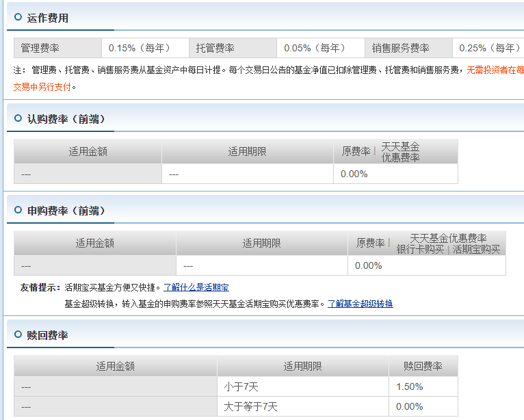524x420 pixels.
Task: Select the 认购费率（前端） section heading
Action: [66, 119]
